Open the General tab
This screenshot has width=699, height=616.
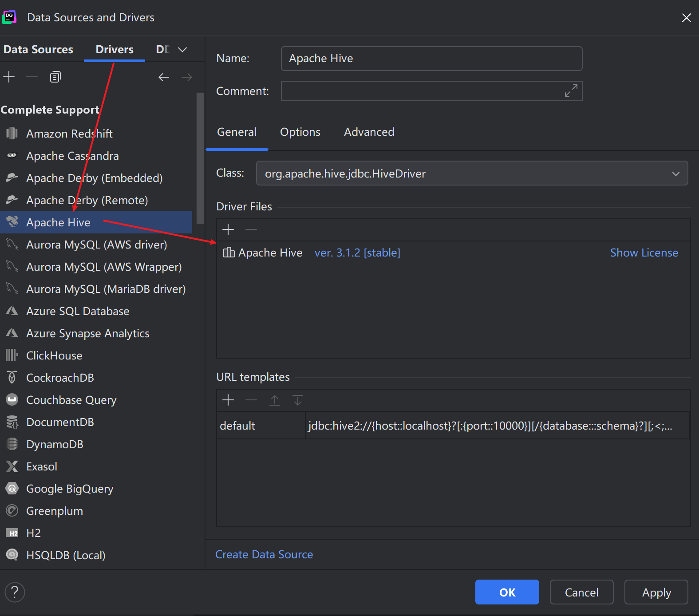point(237,132)
